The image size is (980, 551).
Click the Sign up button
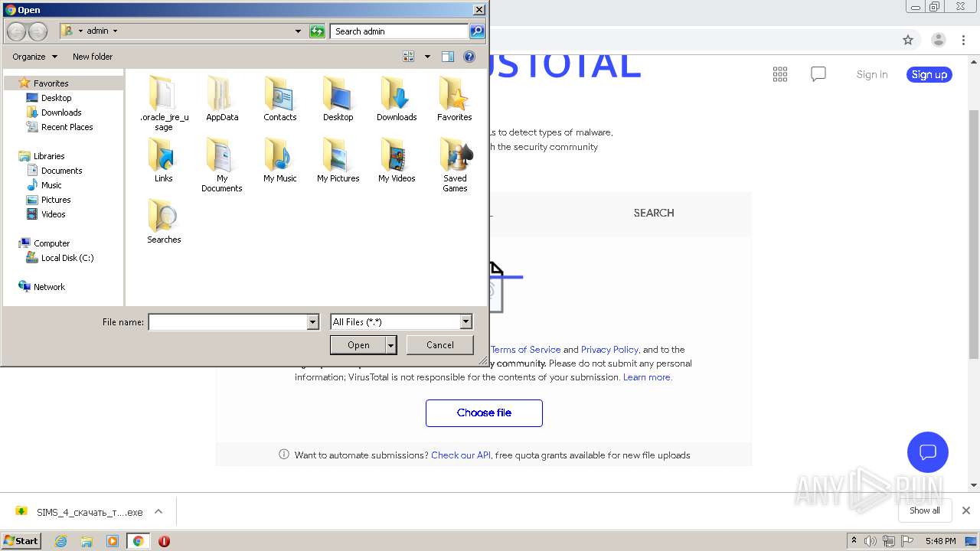coord(929,74)
